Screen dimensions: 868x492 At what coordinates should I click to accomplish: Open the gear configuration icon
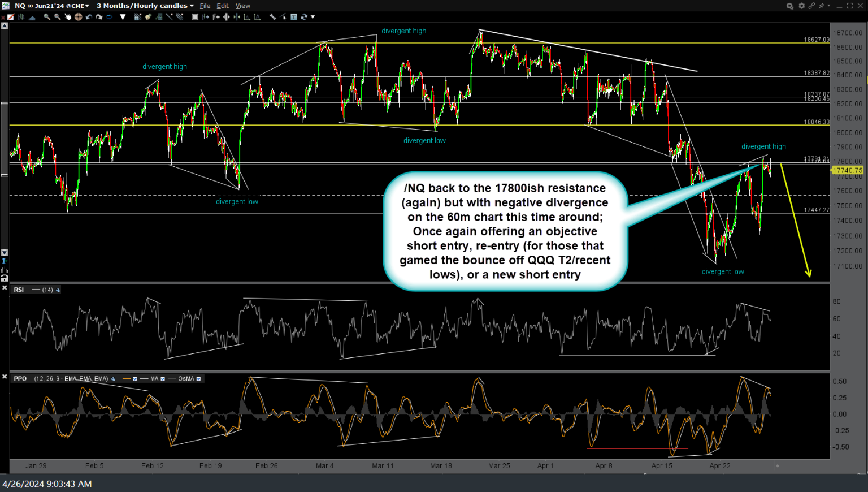coord(802,6)
